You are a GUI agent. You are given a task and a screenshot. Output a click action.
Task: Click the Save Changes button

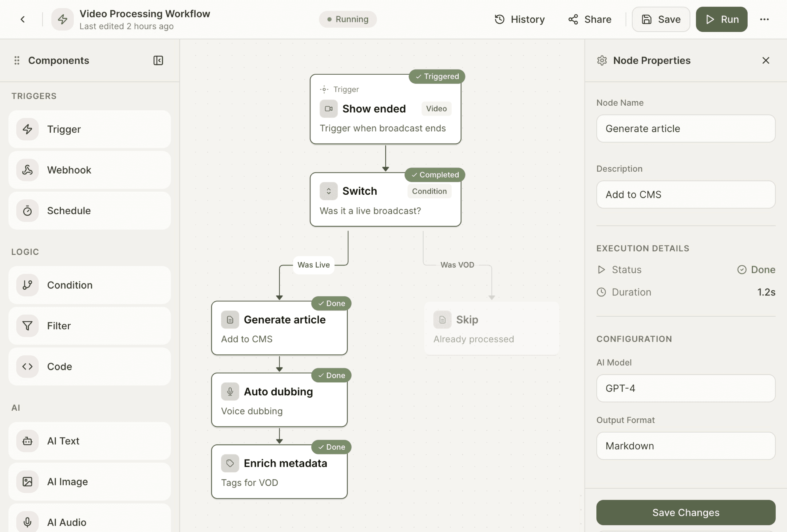686,512
